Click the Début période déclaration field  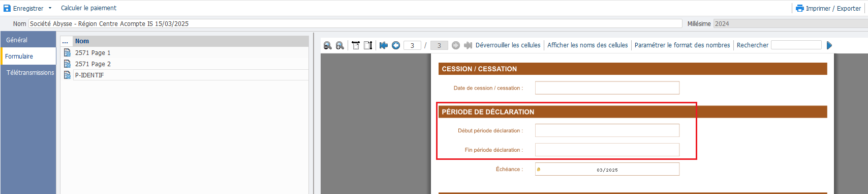607,130
